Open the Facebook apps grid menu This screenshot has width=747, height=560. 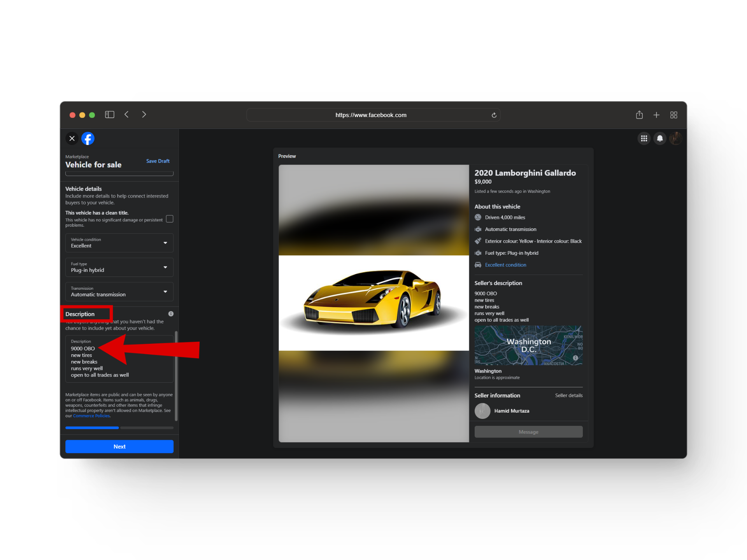(644, 138)
